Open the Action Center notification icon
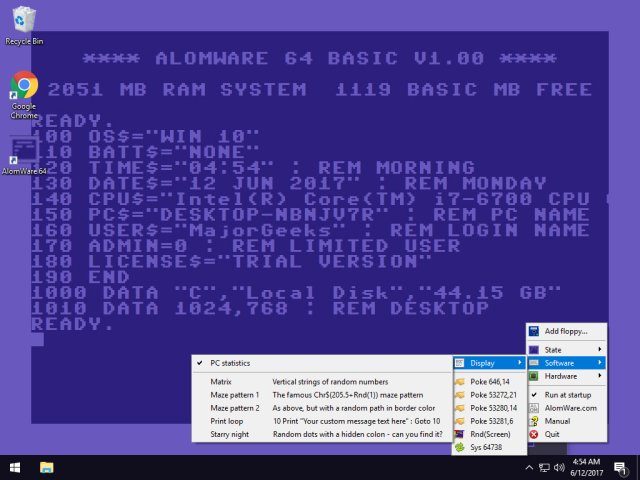Screen dimensions: 640x480 point(620,468)
